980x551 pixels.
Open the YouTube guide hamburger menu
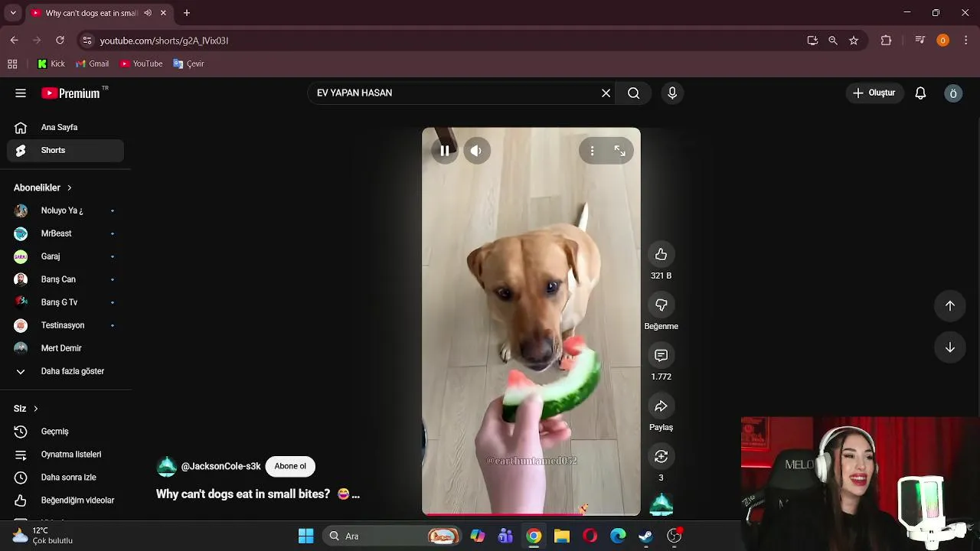[x=21, y=93]
